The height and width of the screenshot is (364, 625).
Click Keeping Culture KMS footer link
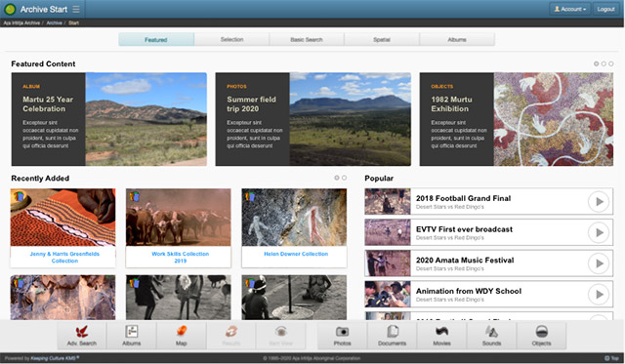coord(55,358)
